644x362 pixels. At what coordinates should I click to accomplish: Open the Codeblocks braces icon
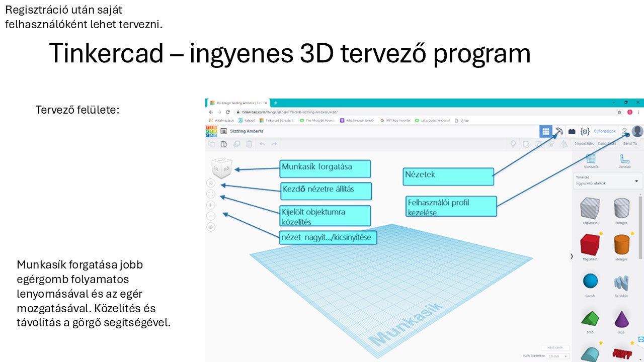coord(585,131)
